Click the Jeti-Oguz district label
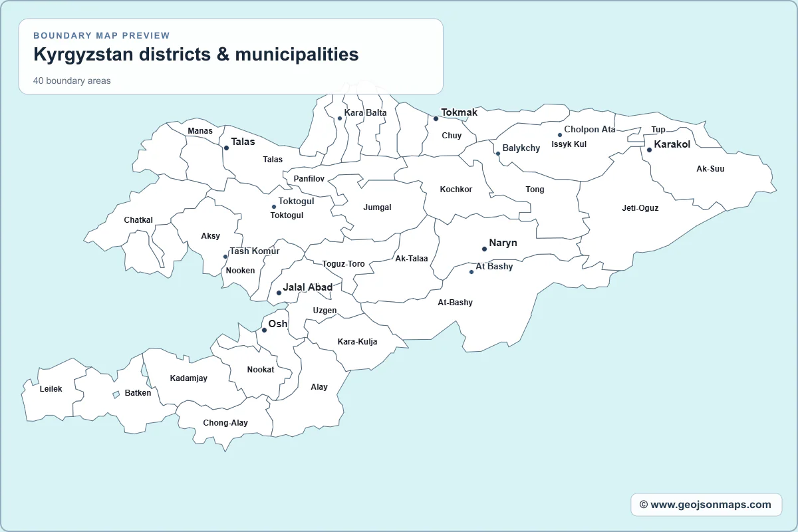Image resolution: width=798 pixels, height=532 pixels. tap(640, 208)
